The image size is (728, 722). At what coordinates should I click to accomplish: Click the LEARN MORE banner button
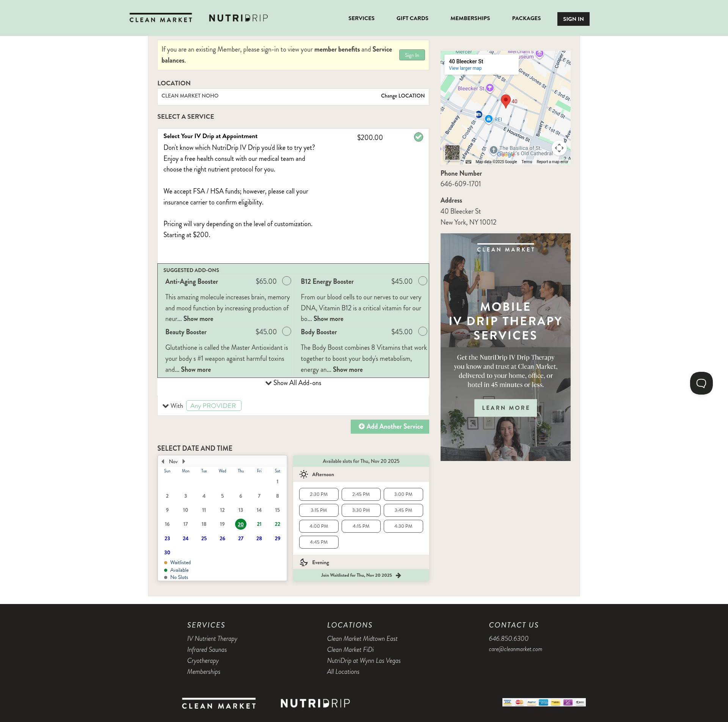point(505,408)
